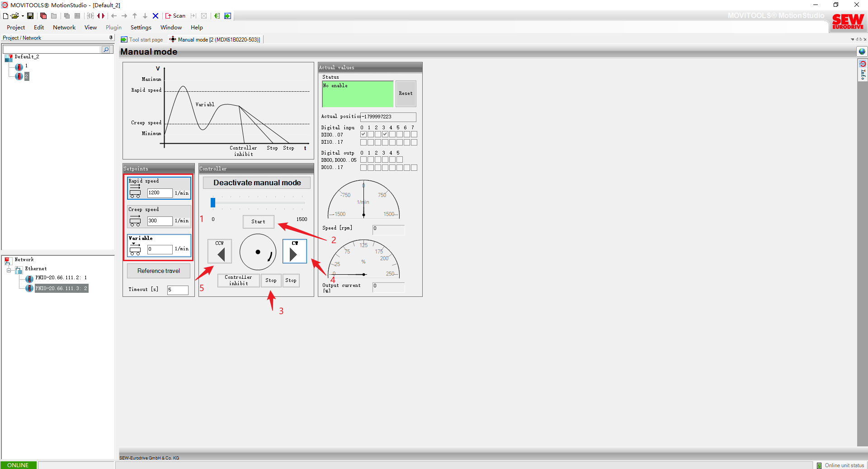868x469 pixels.
Task: Switch to the Tool start page tab
Action: click(x=142, y=40)
